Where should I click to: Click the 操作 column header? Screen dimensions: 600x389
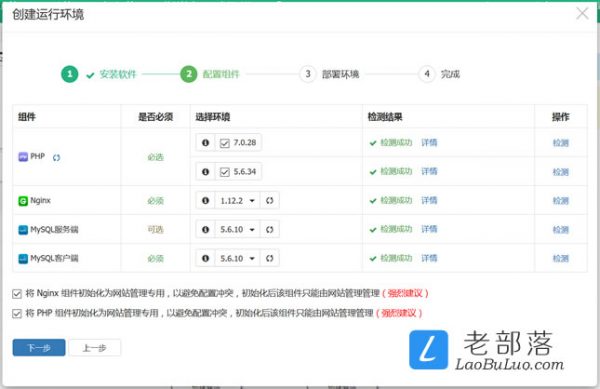point(561,117)
